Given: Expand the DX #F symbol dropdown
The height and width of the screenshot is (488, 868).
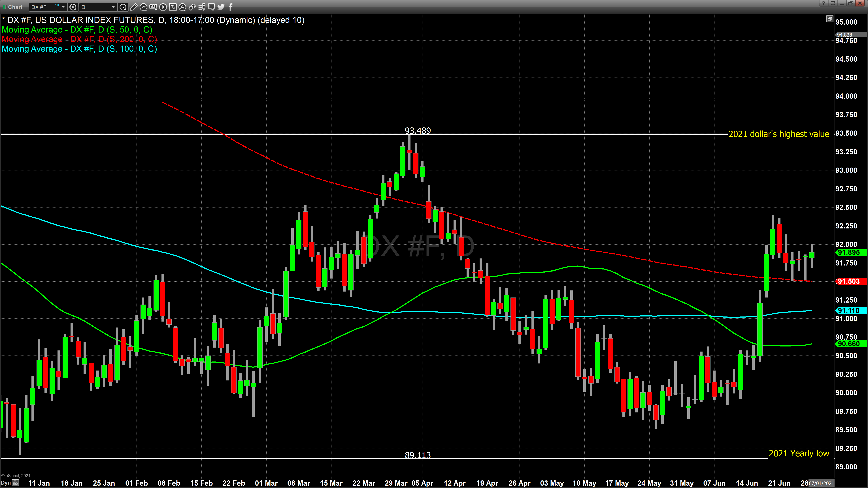Looking at the screenshot, I should (x=63, y=7).
